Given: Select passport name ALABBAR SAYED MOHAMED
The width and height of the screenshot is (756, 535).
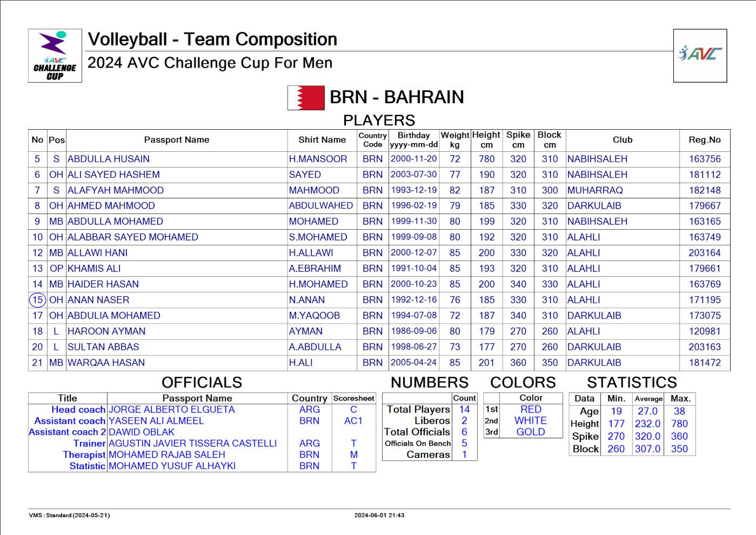Looking at the screenshot, I should 133,237.
